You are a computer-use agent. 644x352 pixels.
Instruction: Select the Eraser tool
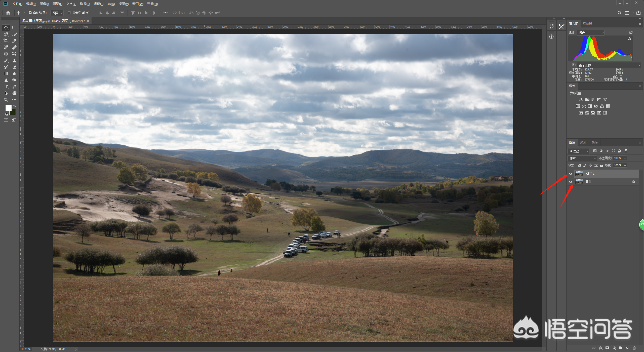tap(14, 67)
